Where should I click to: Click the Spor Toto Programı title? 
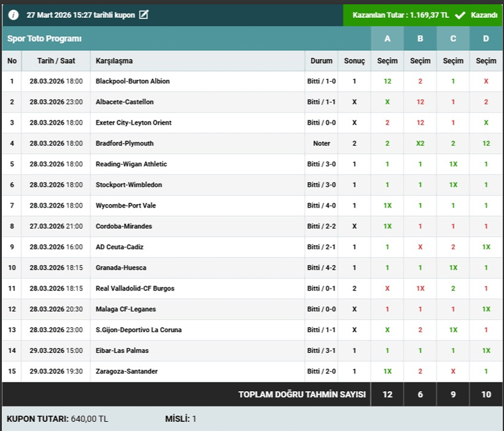[44, 39]
